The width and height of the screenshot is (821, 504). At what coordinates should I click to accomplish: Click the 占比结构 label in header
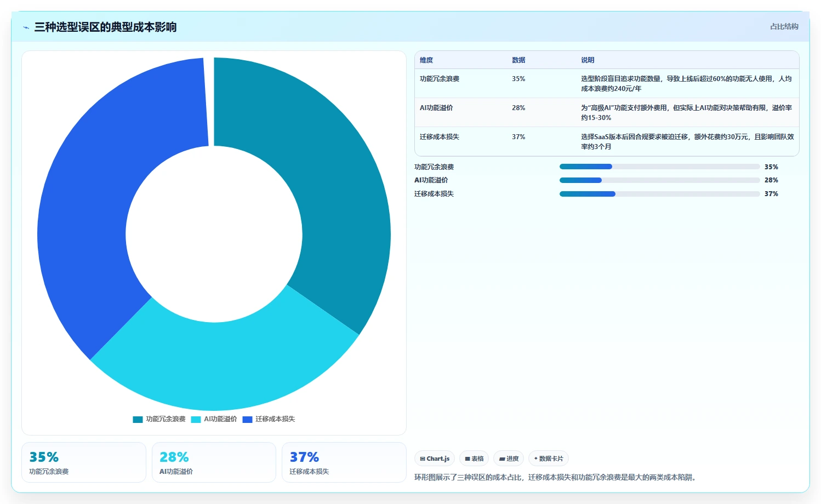[784, 26]
